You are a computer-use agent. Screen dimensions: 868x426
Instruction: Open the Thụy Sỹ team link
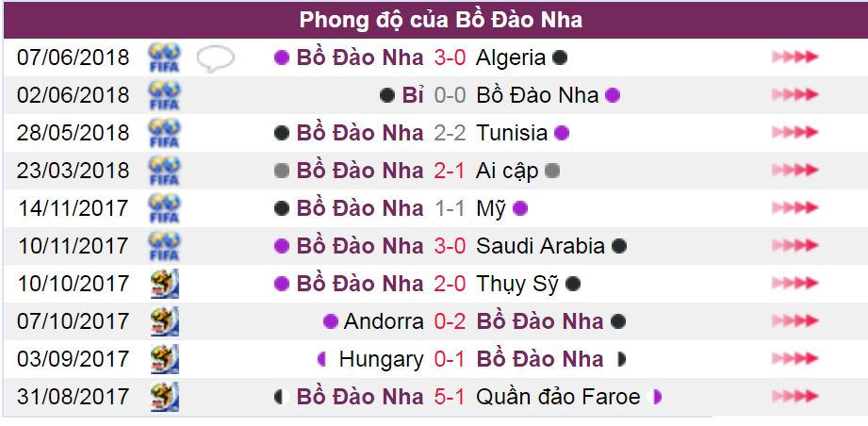517,285
